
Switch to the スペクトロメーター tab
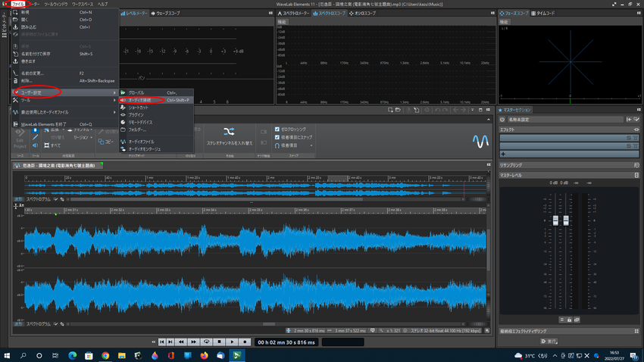tap(293, 13)
